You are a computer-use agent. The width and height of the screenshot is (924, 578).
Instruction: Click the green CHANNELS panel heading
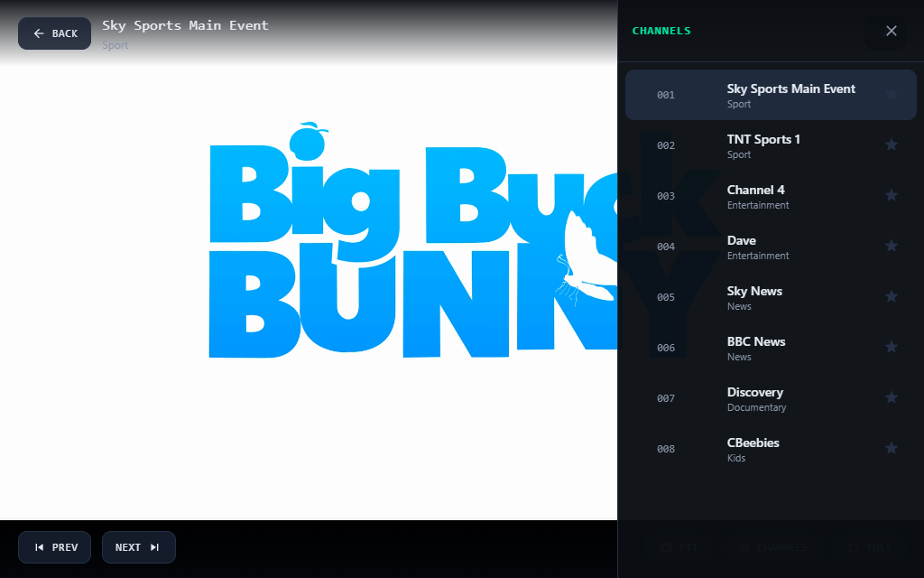coord(661,31)
